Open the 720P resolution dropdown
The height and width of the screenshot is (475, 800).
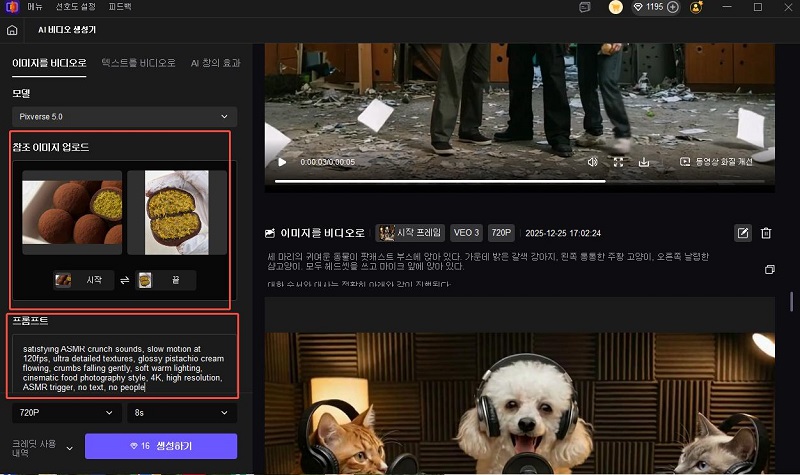click(64, 411)
